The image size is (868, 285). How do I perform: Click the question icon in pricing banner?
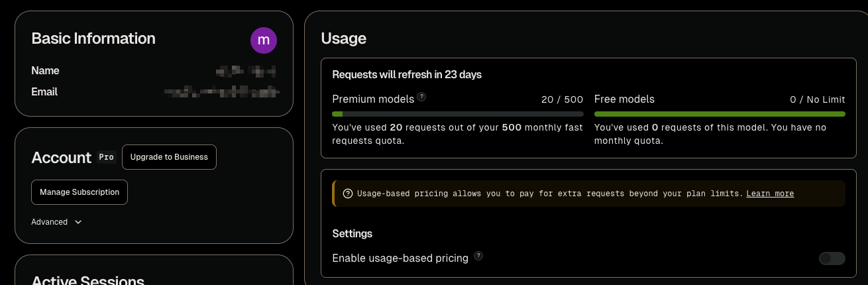tap(348, 194)
